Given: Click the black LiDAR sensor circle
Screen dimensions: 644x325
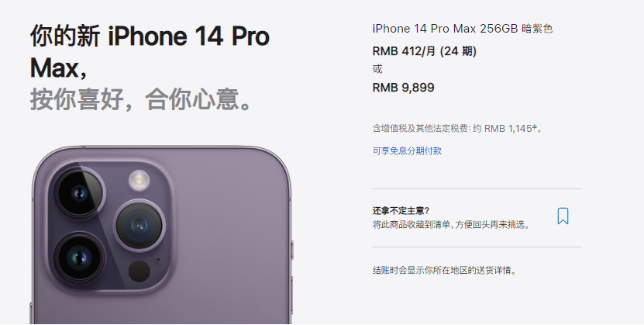Looking at the screenshot, I should coord(139,271).
